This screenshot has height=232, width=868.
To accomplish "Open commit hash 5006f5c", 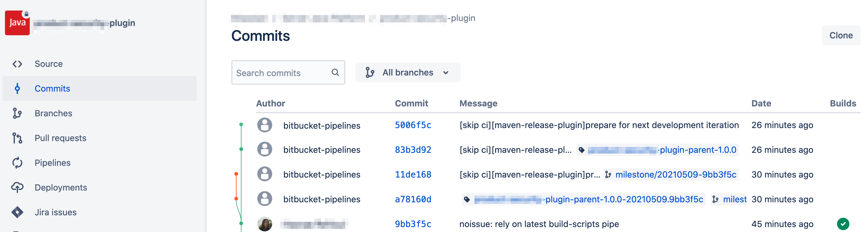I will point(413,125).
